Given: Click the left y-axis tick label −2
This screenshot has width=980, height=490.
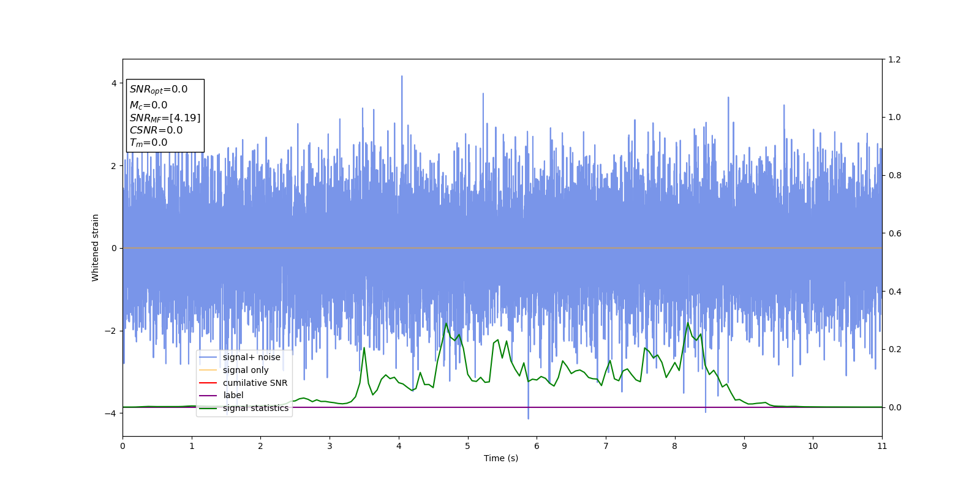Looking at the screenshot, I should (x=111, y=331).
